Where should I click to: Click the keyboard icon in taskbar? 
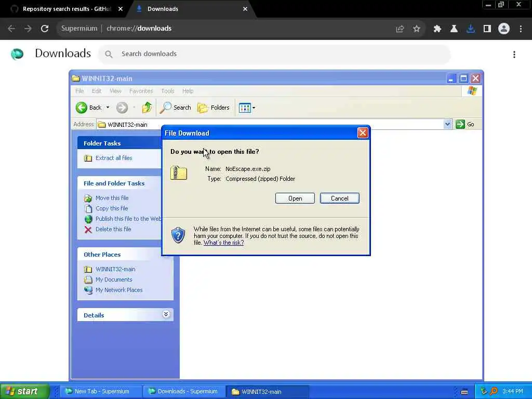[x=465, y=392]
